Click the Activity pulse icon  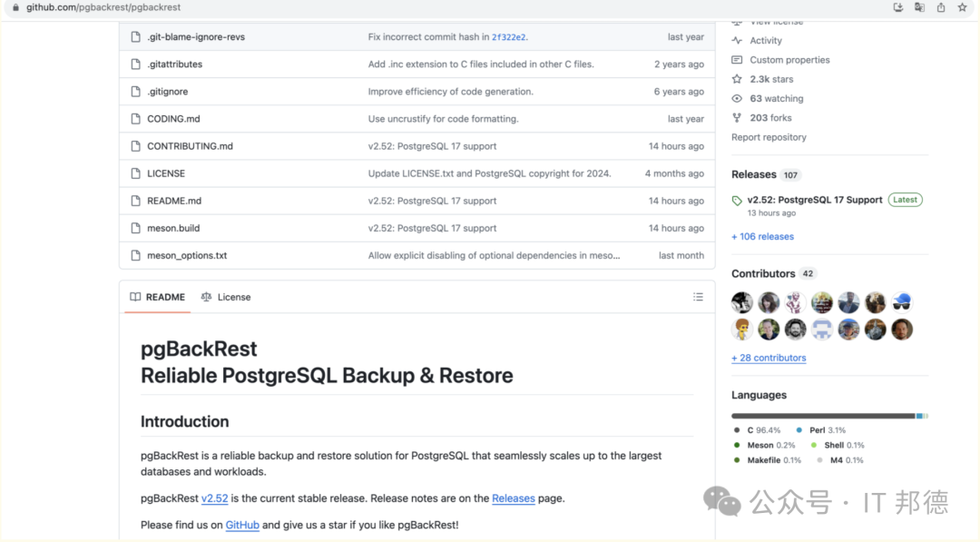pos(737,41)
